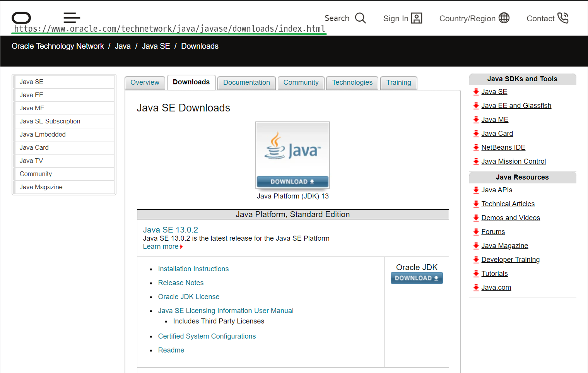Select Java SE in left sidebar

coord(64,82)
